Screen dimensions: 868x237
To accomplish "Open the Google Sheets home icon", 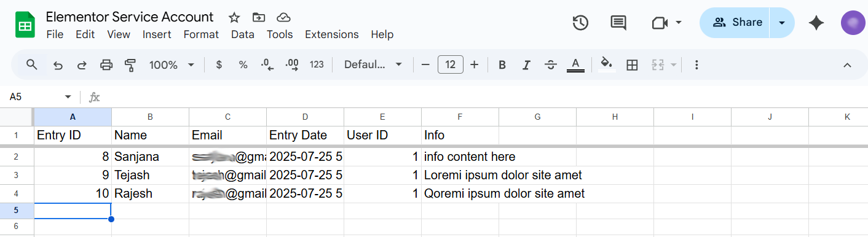I will coord(25,25).
